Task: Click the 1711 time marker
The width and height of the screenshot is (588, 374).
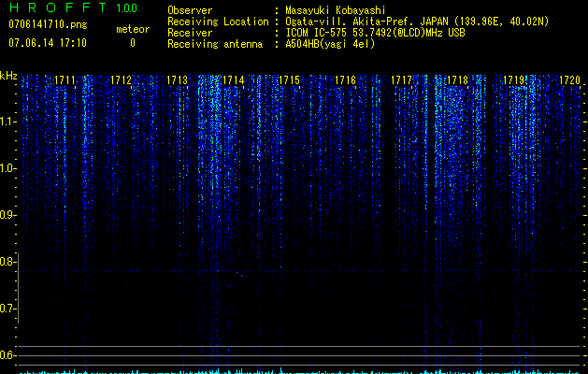Action: click(x=65, y=80)
